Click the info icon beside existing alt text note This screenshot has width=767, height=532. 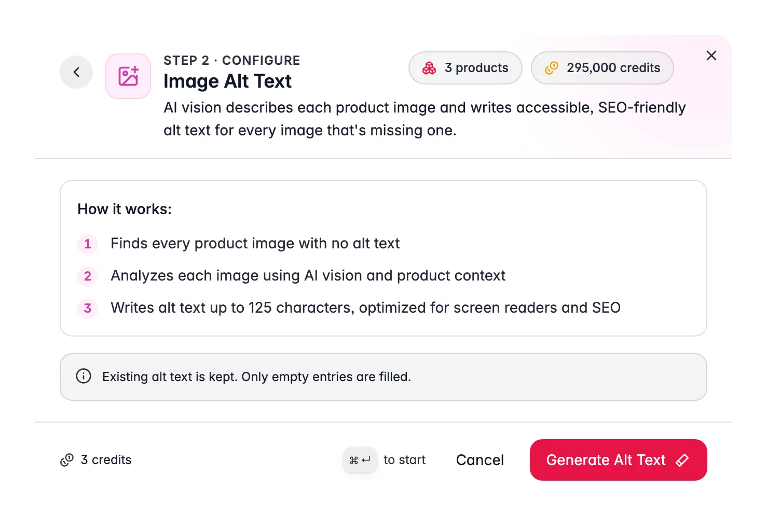pyautogui.click(x=84, y=376)
